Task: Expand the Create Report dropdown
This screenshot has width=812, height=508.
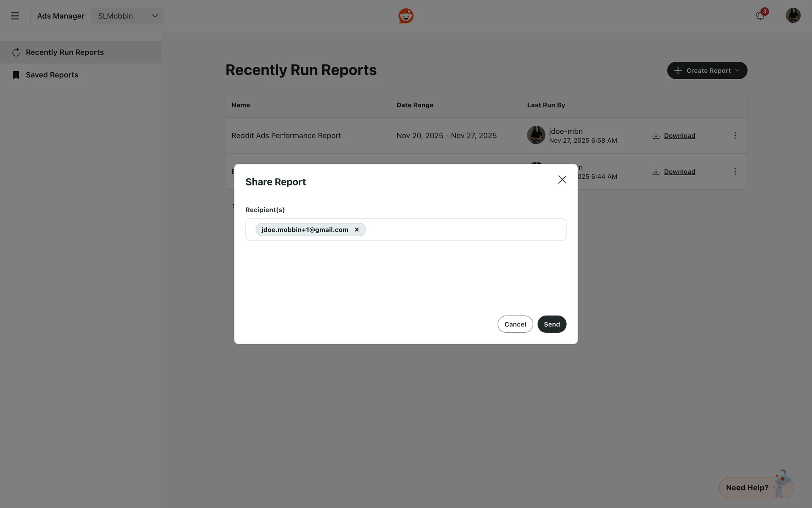Action: click(x=707, y=71)
